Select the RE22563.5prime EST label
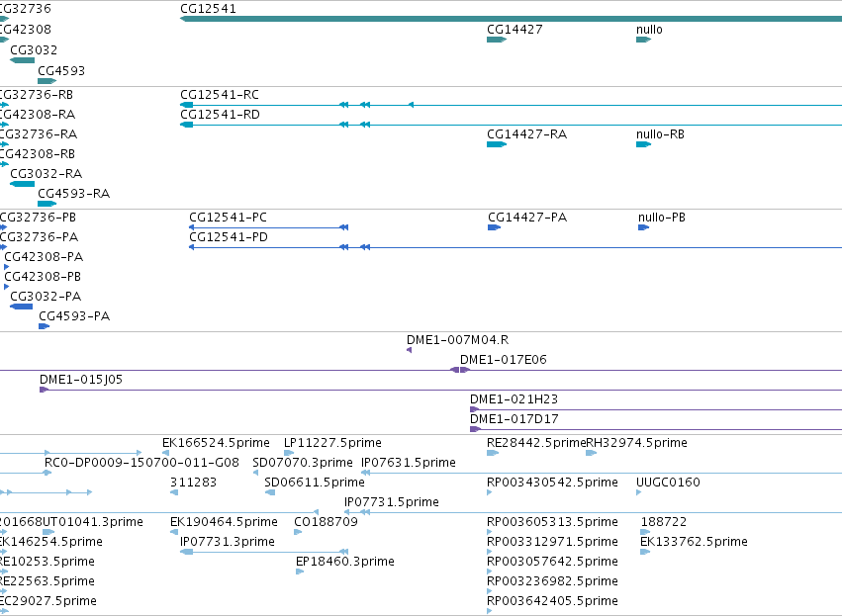This screenshot has width=842, height=616. (x=47, y=582)
